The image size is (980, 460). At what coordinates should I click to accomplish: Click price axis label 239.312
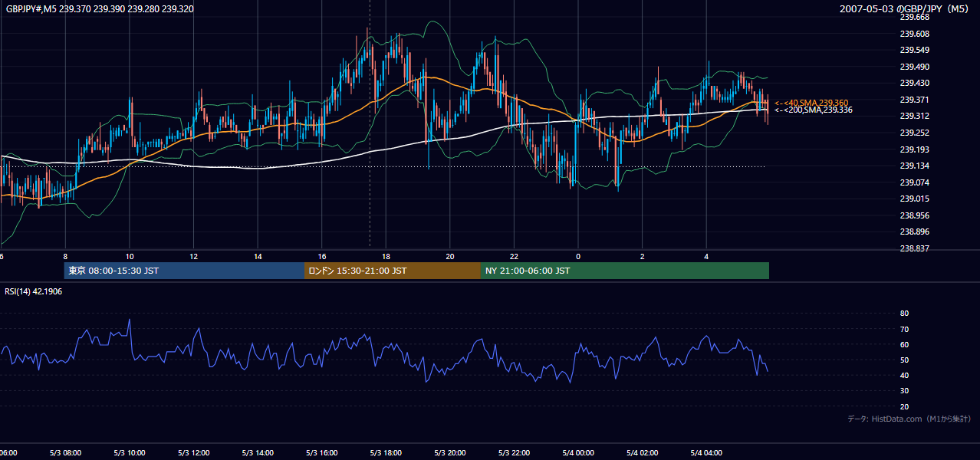point(914,116)
